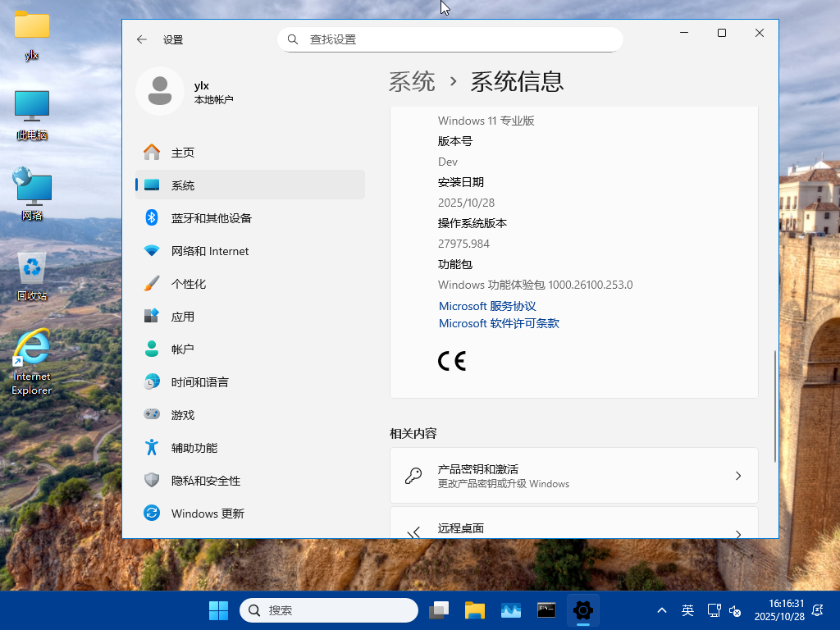Open Privacy and security settings
The image size is (840, 630).
205,481
